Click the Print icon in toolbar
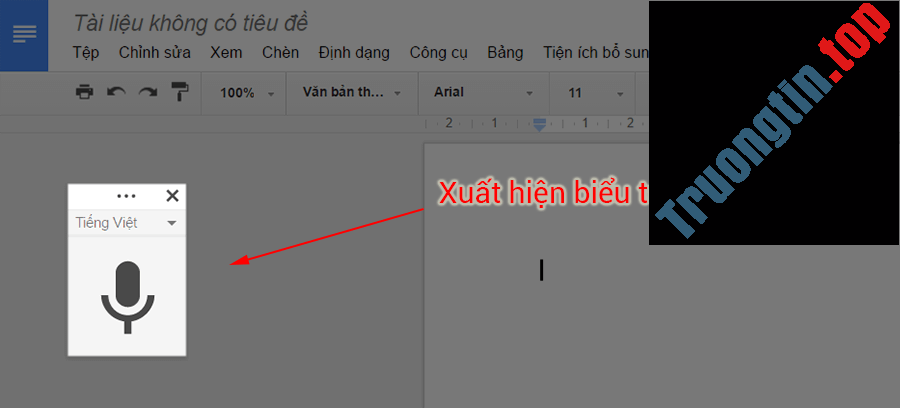 click(x=84, y=92)
